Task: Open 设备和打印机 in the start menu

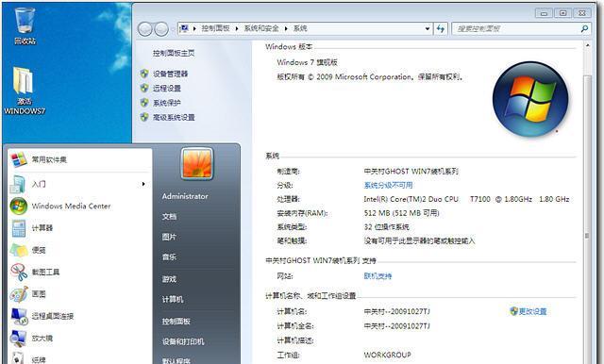Action: pyautogui.click(x=183, y=341)
